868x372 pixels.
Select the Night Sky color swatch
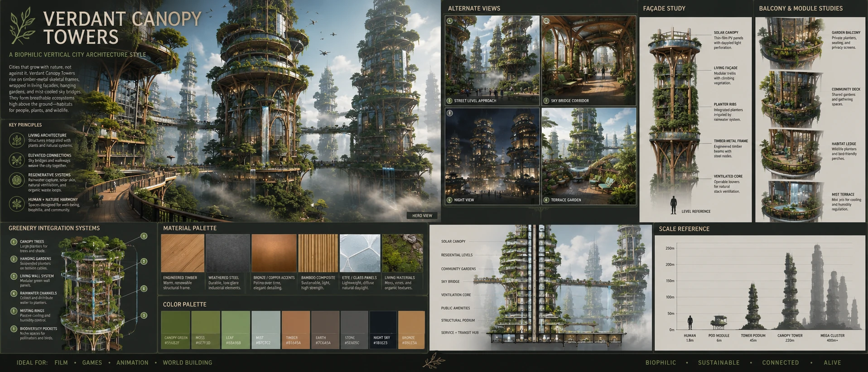point(383,330)
